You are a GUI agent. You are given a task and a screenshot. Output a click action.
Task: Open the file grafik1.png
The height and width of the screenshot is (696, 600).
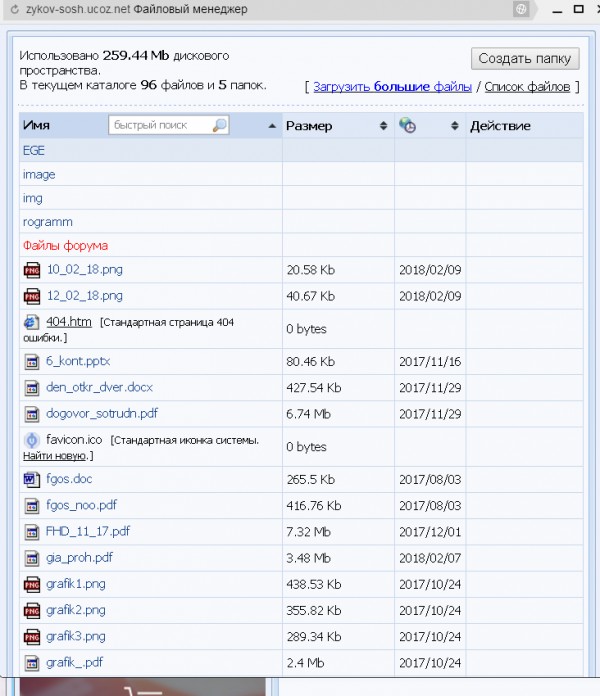click(76, 584)
